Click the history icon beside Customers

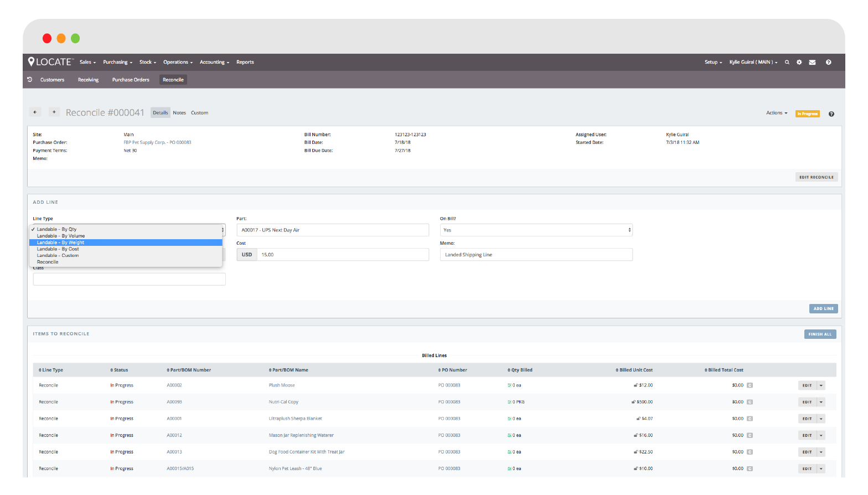pos(30,80)
